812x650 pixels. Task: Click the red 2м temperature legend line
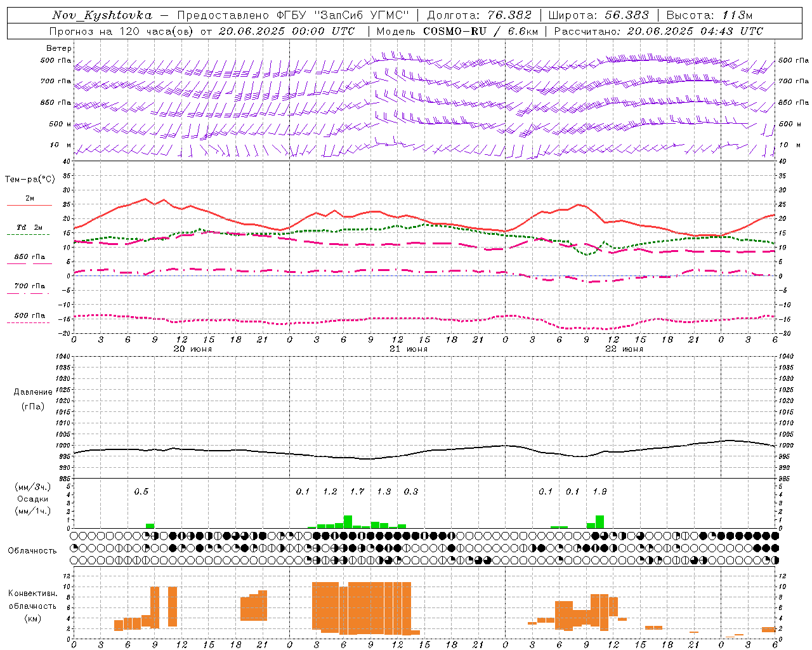pyautogui.click(x=29, y=205)
